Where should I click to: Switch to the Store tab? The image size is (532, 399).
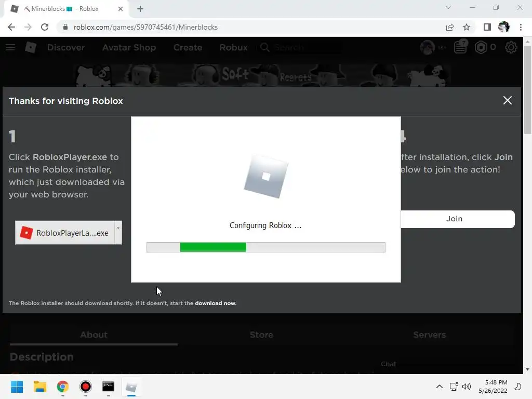[262, 335]
